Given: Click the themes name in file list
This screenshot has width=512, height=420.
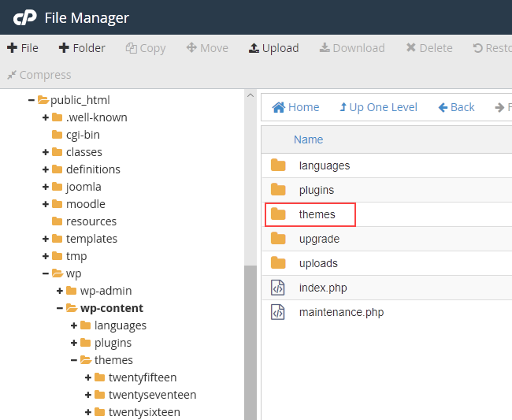Looking at the screenshot, I should 317,214.
